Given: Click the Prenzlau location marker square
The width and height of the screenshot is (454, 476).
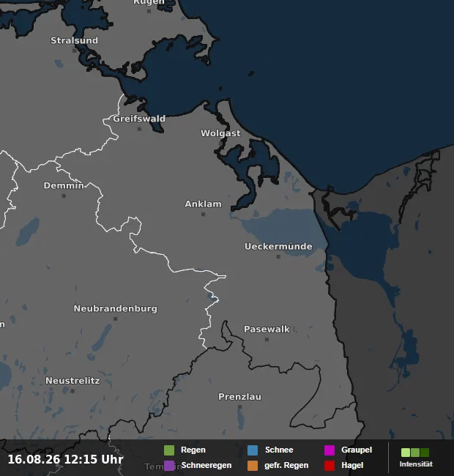Looking at the screenshot, I should click(x=239, y=406).
